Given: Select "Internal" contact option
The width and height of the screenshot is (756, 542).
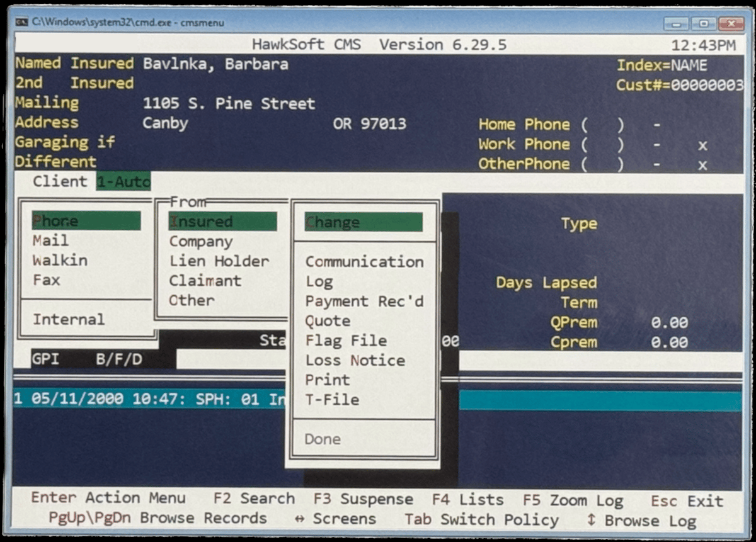Looking at the screenshot, I should tap(70, 319).
